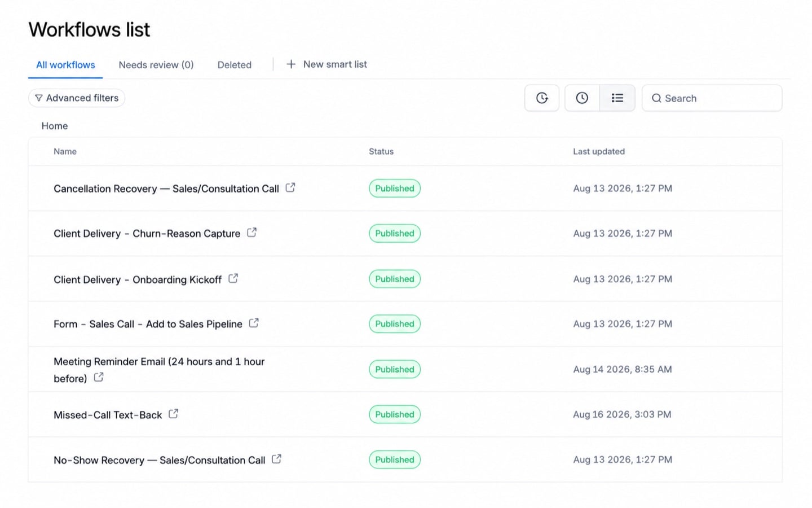The image size is (812, 508).
Task: Click Published badge for Churn-Reason Capture
Action: click(395, 234)
